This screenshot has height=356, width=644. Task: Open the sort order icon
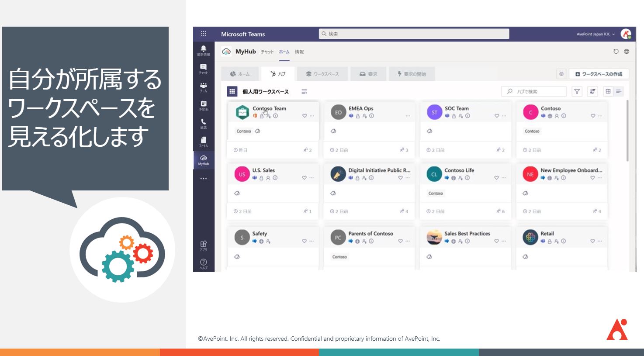pos(592,91)
